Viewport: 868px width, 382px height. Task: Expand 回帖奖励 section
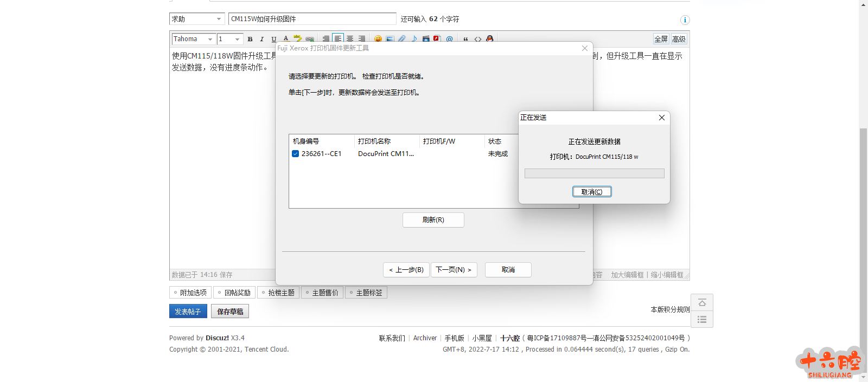pyautogui.click(x=234, y=293)
